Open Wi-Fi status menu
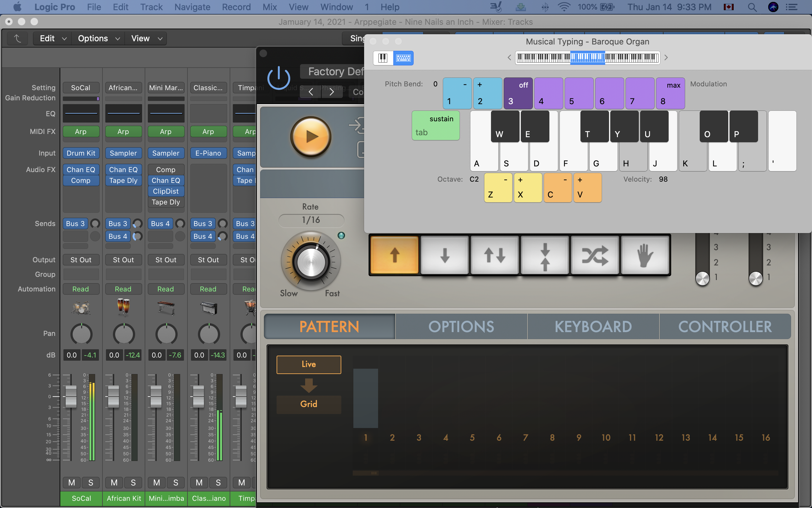812x508 pixels. (x=564, y=7)
